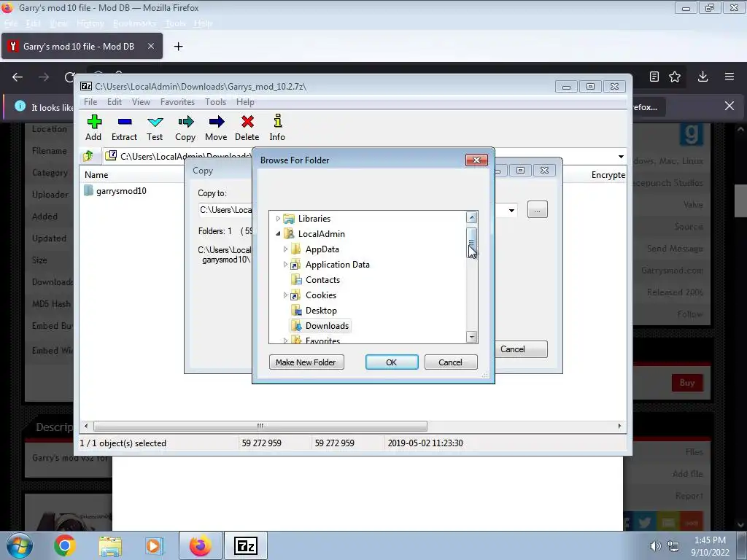
Task: Expand the Libraries tree node
Action: point(278,219)
